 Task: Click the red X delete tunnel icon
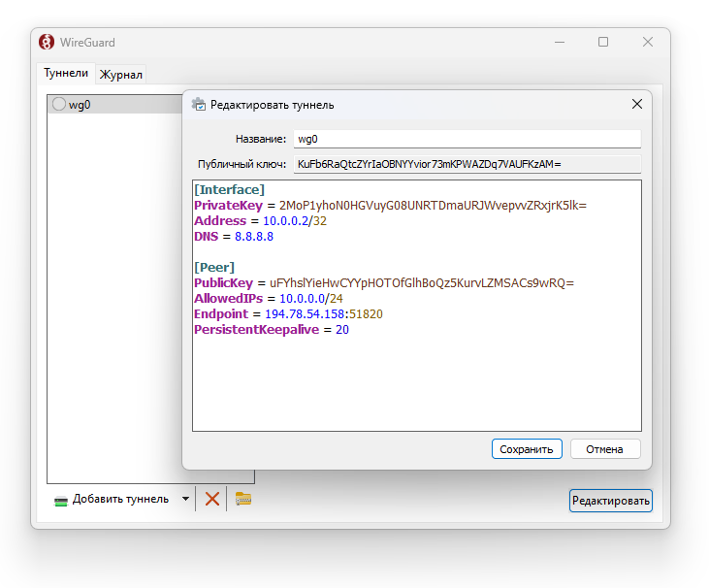point(212,499)
